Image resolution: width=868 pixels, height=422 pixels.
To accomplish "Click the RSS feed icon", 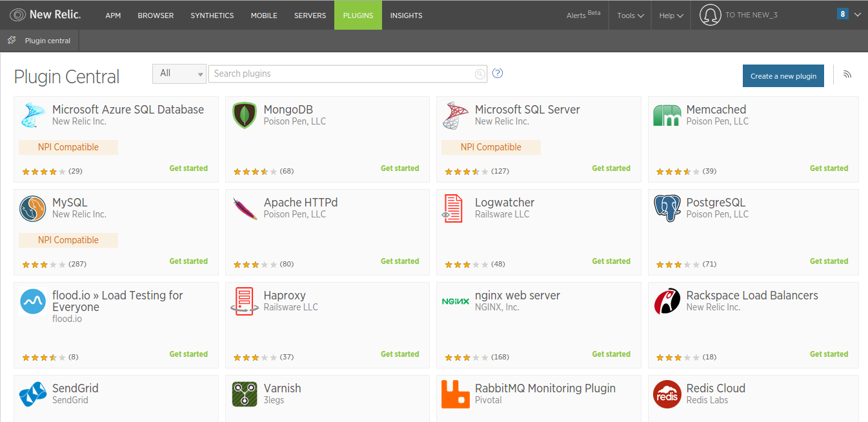I will (x=847, y=74).
